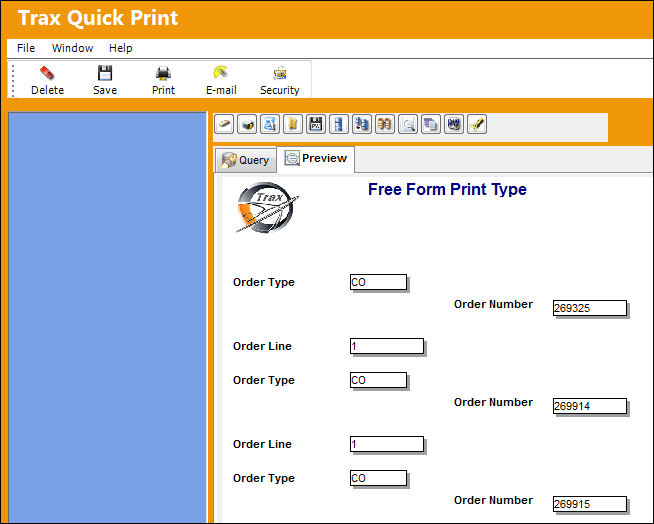Image resolution: width=654 pixels, height=524 pixels.
Task: Click the 'Order Number' label beside 269325
Action: click(x=493, y=304)
